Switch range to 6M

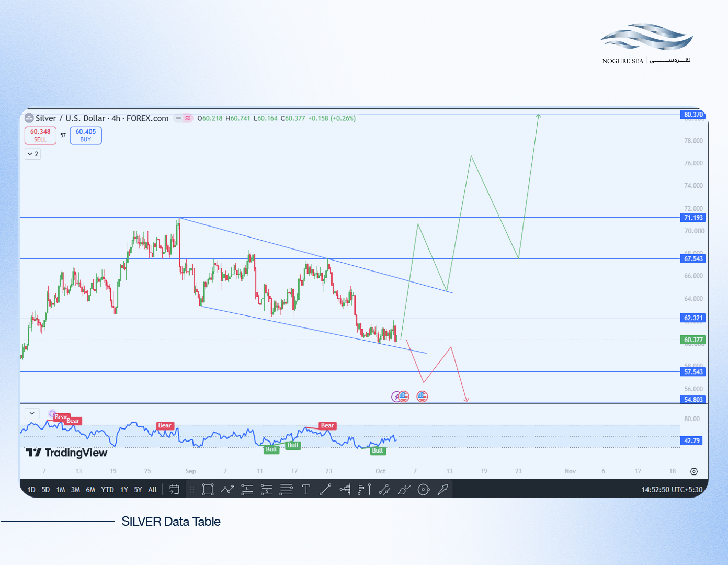(x=90, y=490)
